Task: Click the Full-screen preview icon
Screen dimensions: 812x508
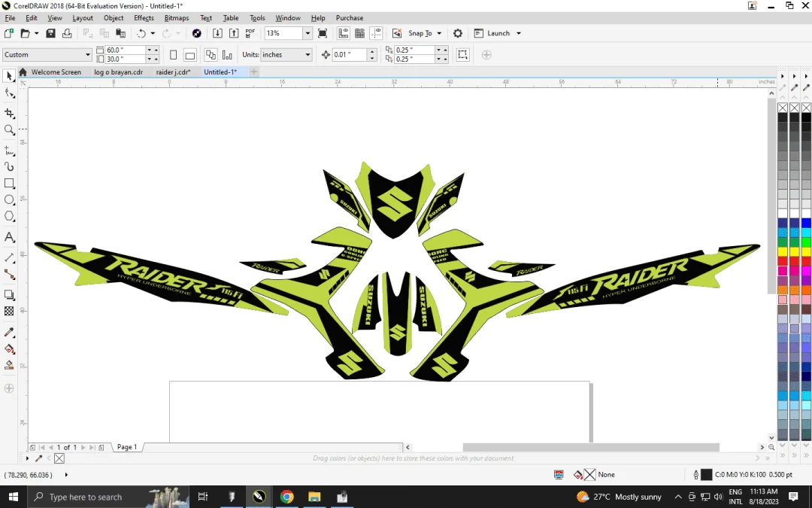Action: pos(322,33)
